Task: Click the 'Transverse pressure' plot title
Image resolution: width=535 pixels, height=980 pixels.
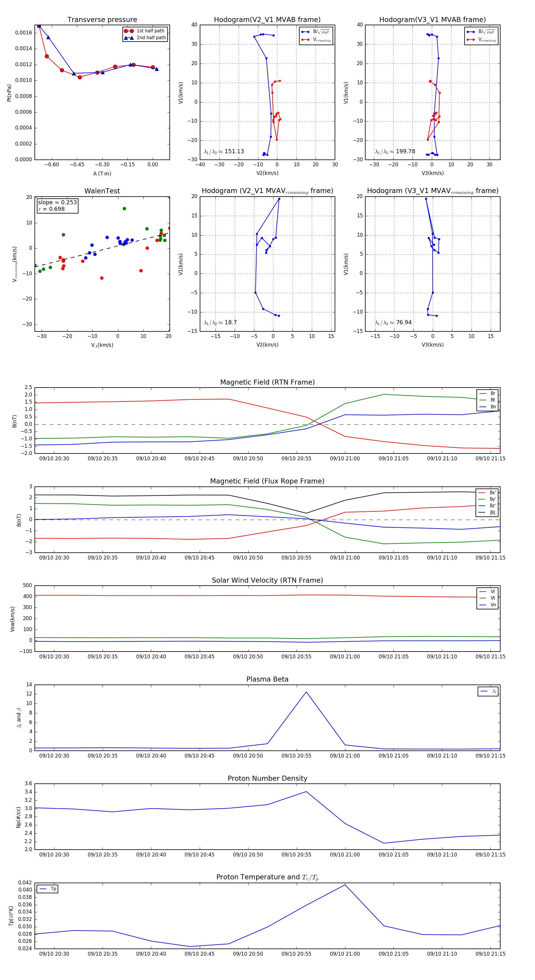Action: pyautogui.click(x=102, y=20)
